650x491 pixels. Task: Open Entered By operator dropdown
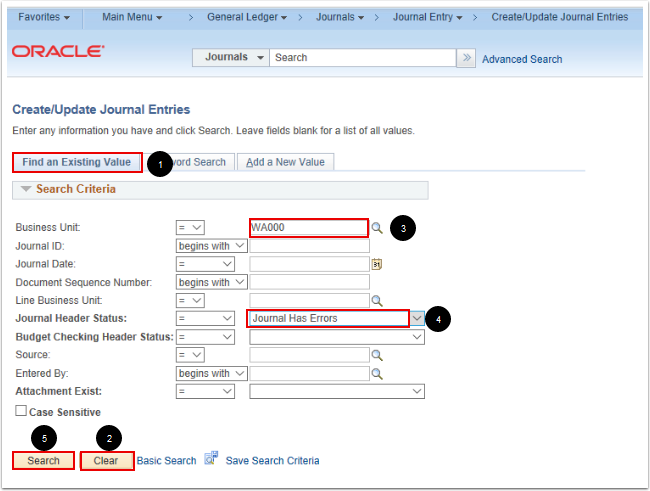click(x=211, y=374)
